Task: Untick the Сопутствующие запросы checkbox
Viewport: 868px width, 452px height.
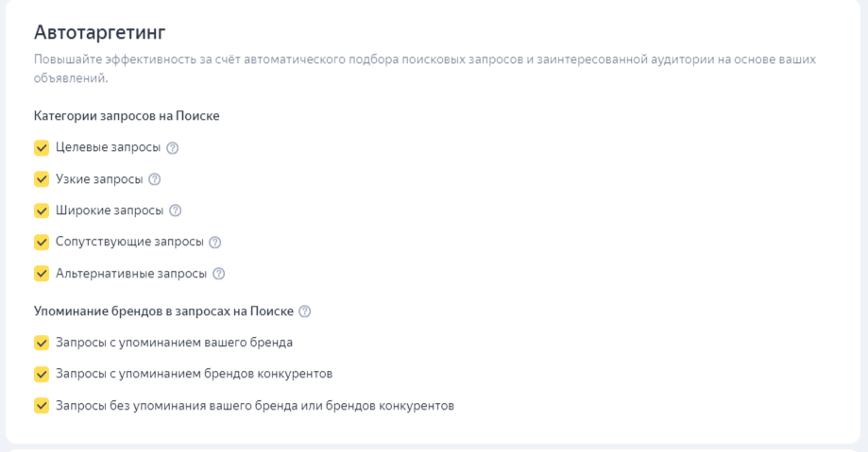Action: [x=42, y=242]
